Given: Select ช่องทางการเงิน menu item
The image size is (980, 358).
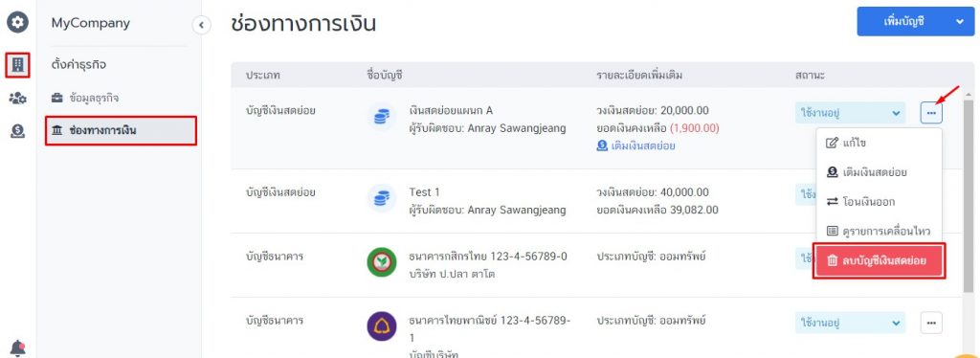Looking at the screenshot, I should pyautogui.click(x=122, y=130).
